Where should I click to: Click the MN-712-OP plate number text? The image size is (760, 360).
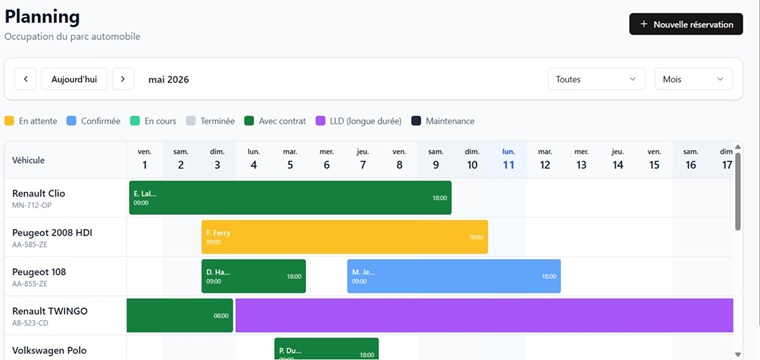click(32, 205)
